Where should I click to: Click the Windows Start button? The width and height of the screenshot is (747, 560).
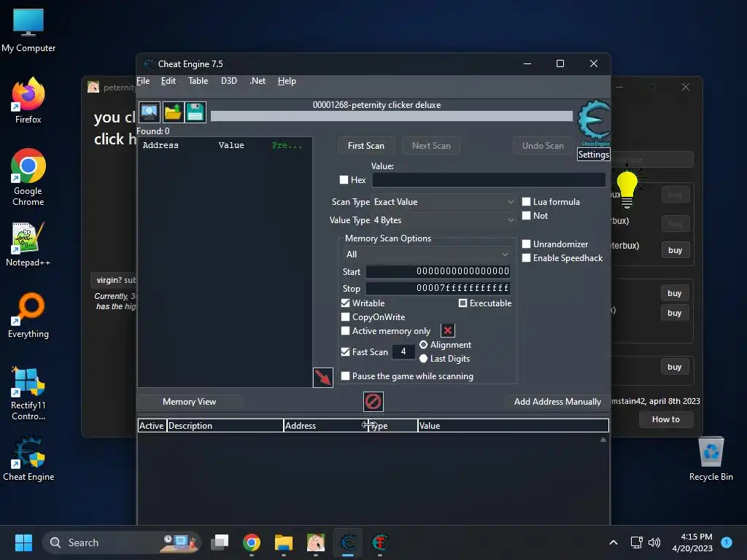coord(23,542)
